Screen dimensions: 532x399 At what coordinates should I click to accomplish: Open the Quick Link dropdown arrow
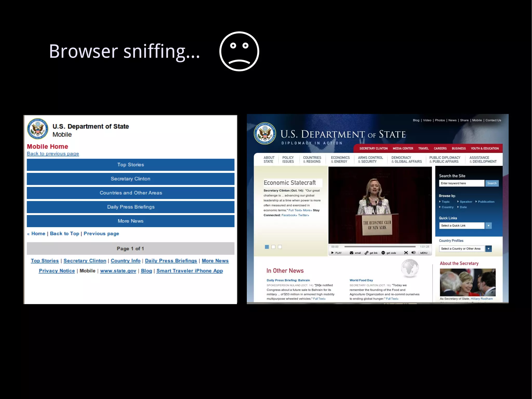(x=488, y=225)
